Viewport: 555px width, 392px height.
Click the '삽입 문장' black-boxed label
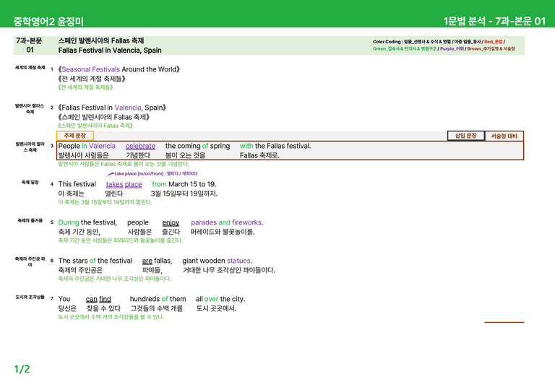(x=466, y=136)
